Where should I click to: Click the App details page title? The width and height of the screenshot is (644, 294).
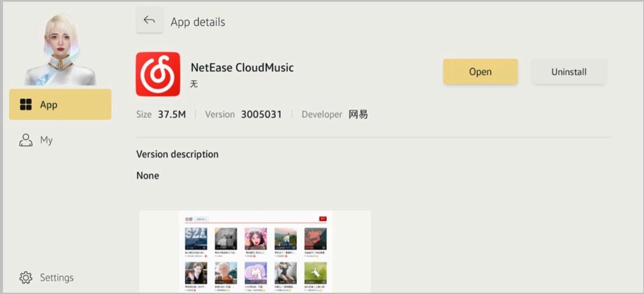198,22
